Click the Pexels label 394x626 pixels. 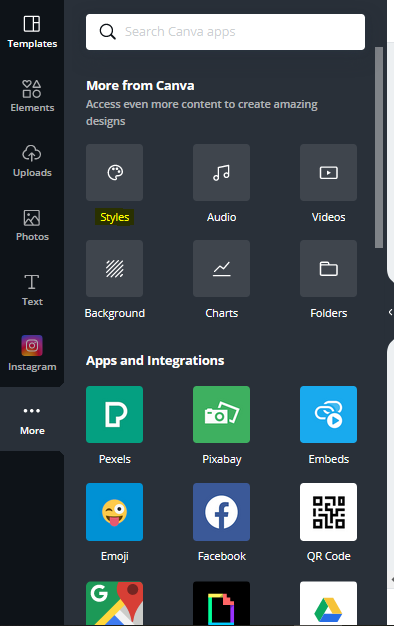tap(115, 459)
